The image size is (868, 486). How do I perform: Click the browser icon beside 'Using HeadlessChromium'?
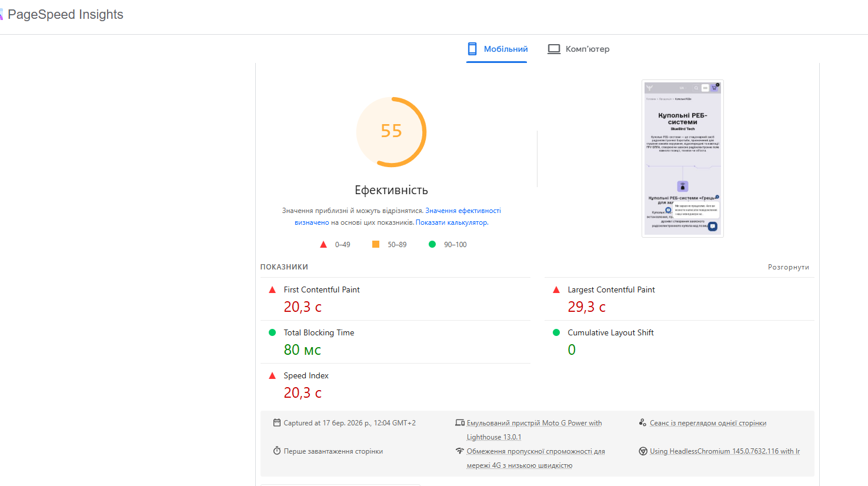[643, 451]
